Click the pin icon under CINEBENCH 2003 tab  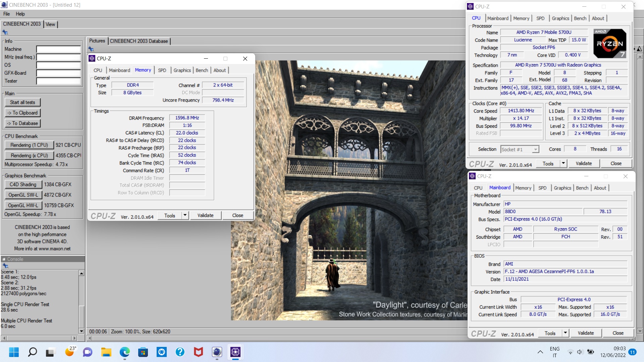tap(5, 33)
